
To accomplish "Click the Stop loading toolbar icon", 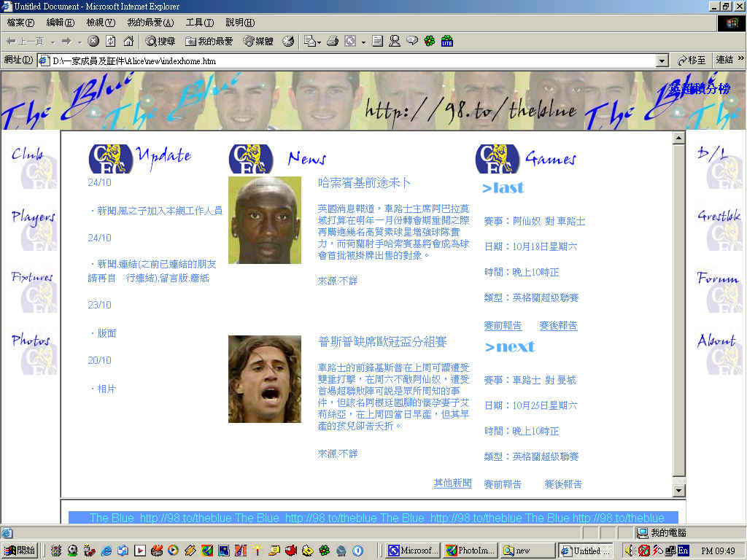I will pos(93,42).
